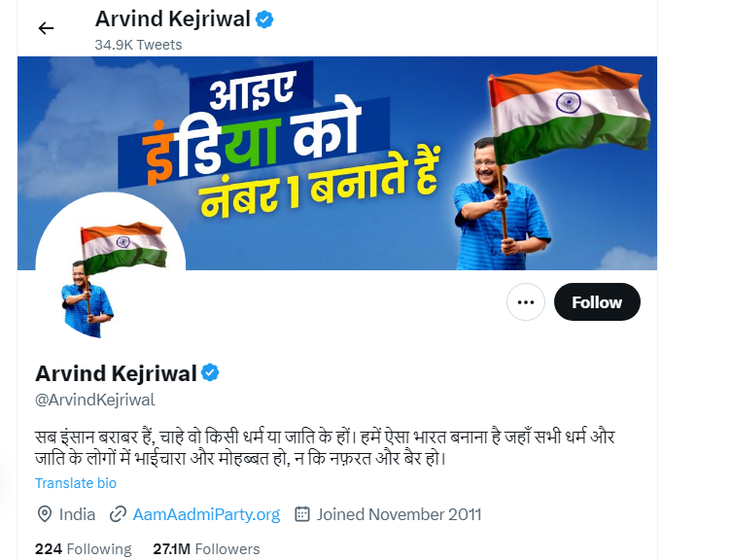Click the verified badge beside header name

264,19
